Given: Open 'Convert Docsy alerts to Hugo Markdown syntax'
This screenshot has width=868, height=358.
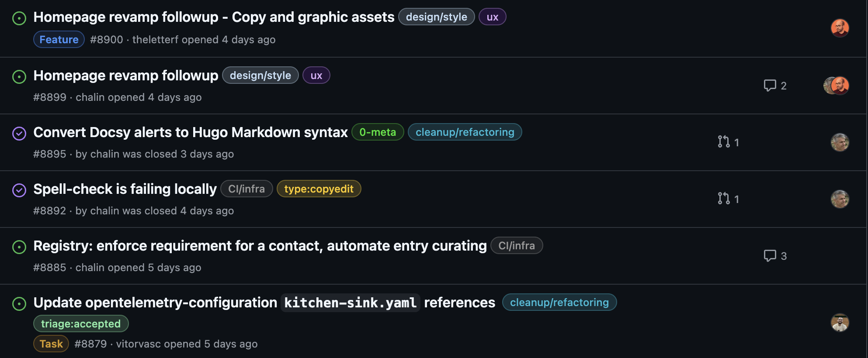Looking at the screenshot, I should pyautogui.click(x=190, y=132).
